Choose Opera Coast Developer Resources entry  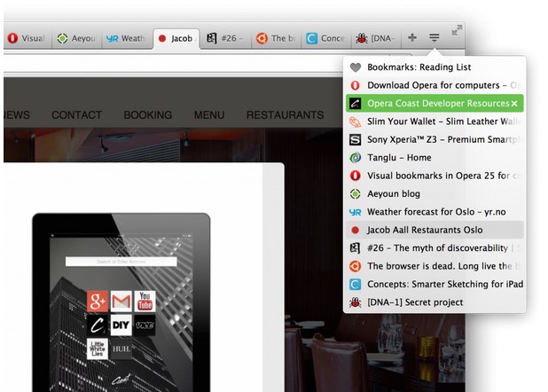tap(434, 103)
